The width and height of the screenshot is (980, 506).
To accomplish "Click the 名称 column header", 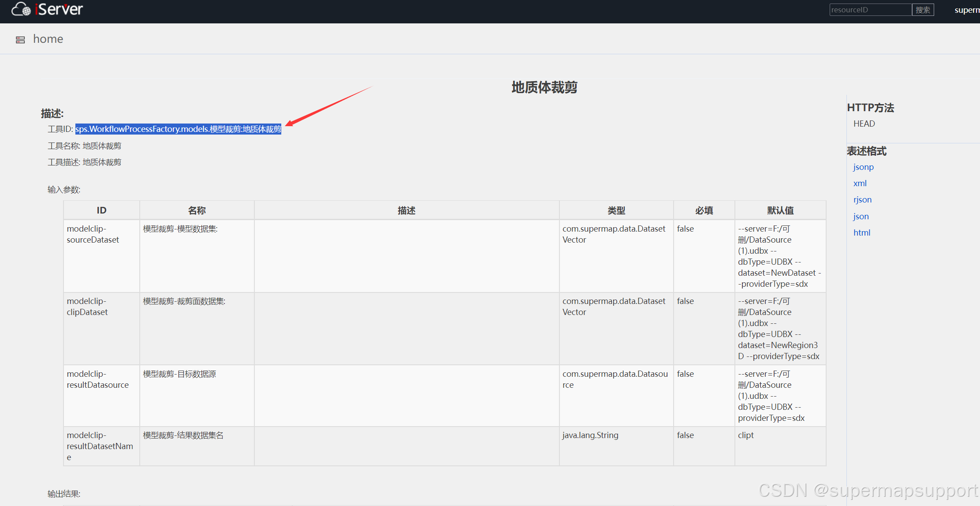I will [197, 210].
